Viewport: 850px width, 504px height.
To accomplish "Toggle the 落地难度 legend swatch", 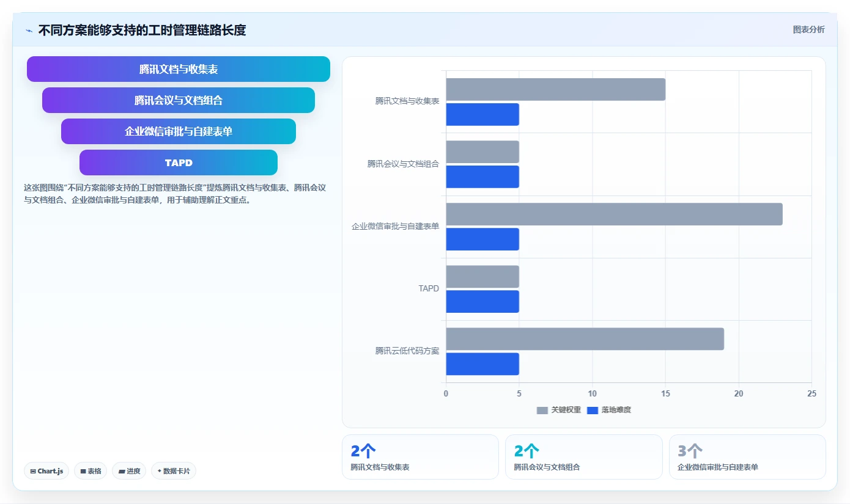I will 593,410.
